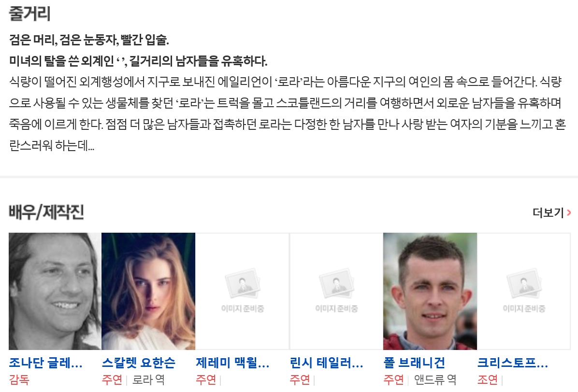Screen dimensions: 578x392
Task: Open the 폴 브래니건 name link
Action: click(x=414, y=363)
